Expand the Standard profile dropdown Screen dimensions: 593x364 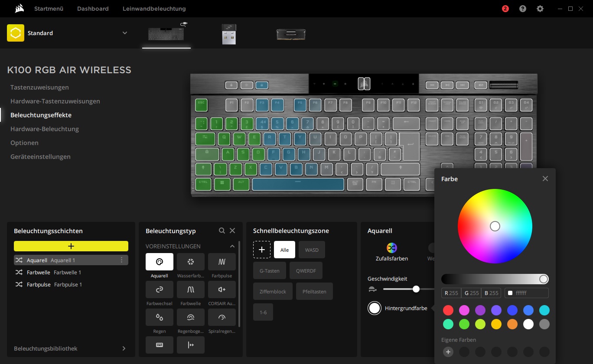pos(125,33)
